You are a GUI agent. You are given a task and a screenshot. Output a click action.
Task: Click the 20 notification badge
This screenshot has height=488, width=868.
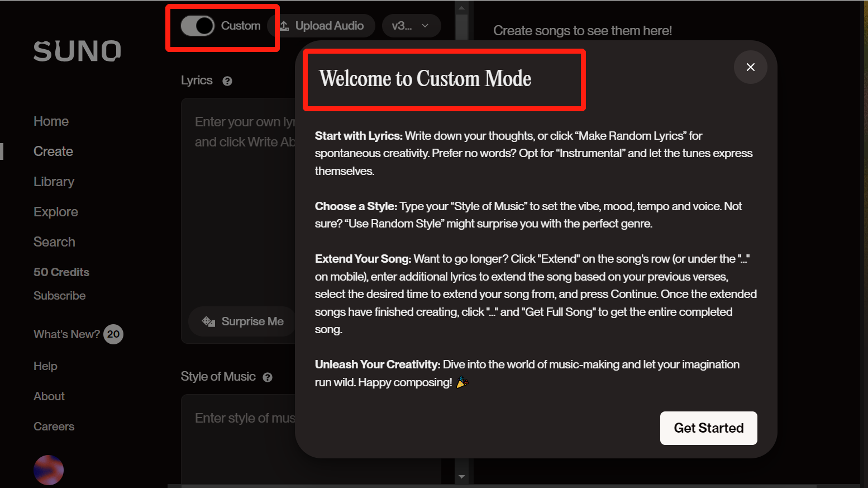[113, 334]
